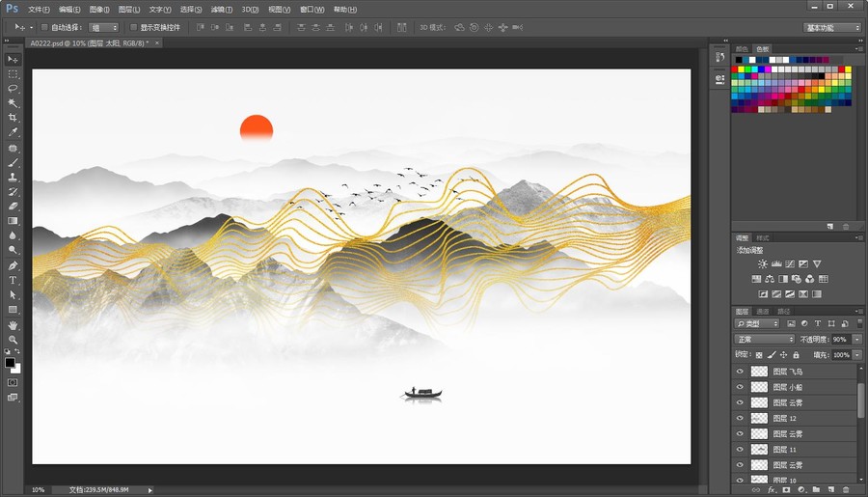Click the background color box
Viewport: 868px width, 497px height.
pos(17,369)
